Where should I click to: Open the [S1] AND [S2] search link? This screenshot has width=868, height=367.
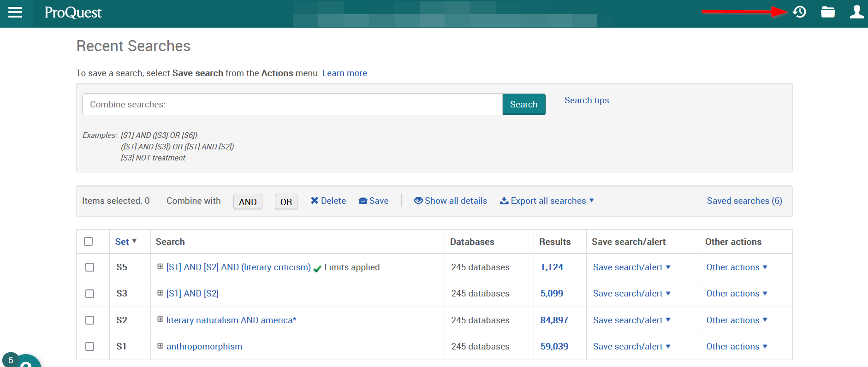click(192, 293)
